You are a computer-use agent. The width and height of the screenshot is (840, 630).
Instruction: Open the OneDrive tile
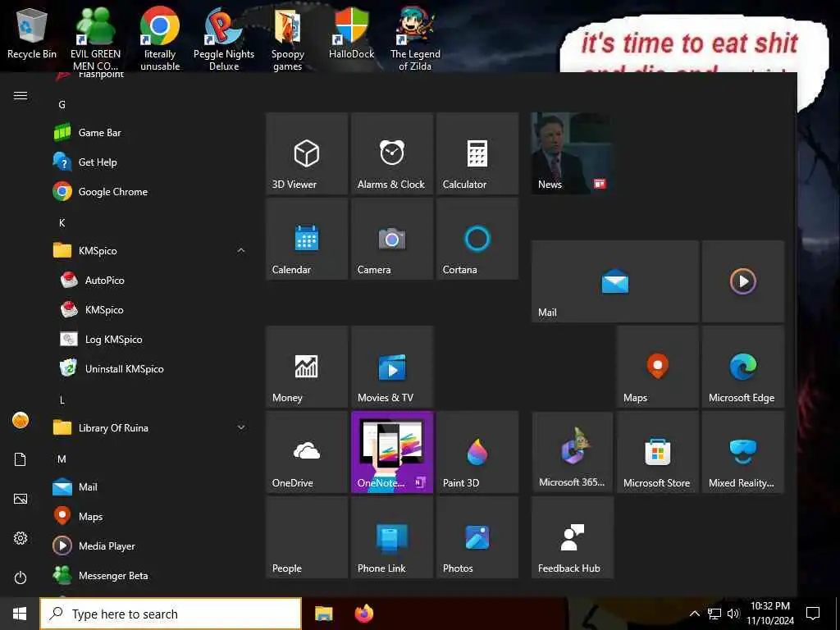coord(307,452)
